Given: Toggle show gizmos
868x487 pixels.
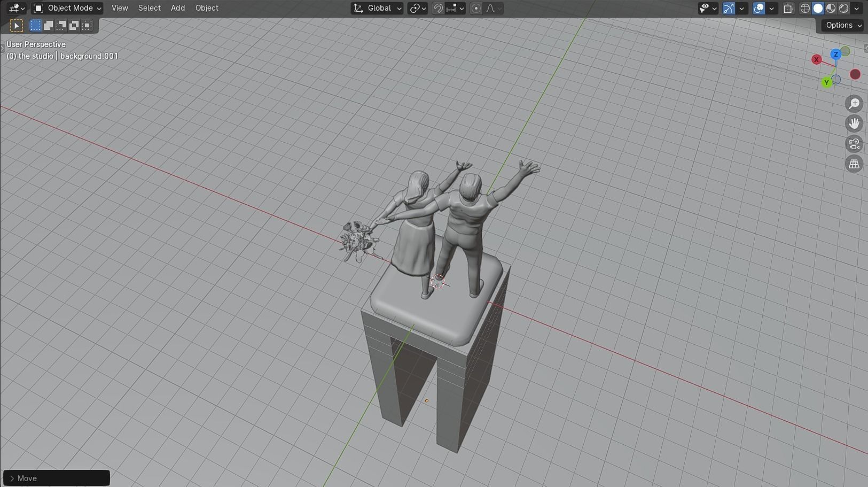Looking at the screenshot, I should pos(729,8).
